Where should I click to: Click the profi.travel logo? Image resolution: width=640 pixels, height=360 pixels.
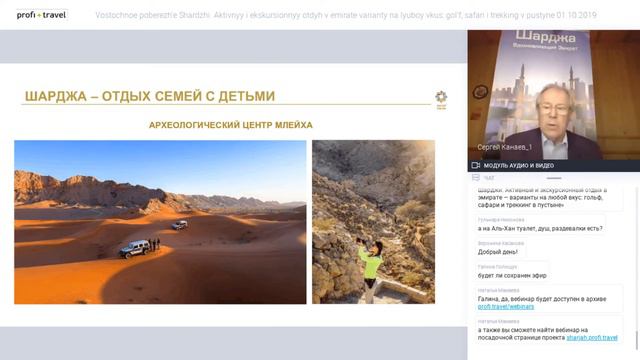41,15
